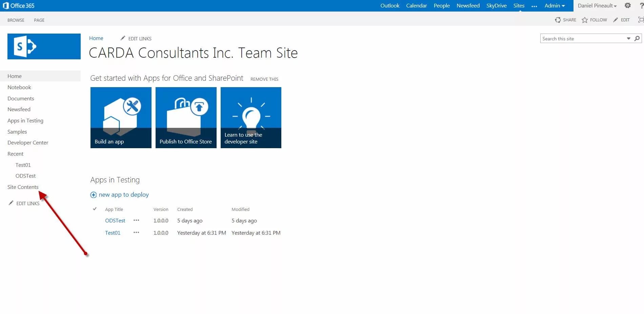Open People in top navigation

[442, 6]
